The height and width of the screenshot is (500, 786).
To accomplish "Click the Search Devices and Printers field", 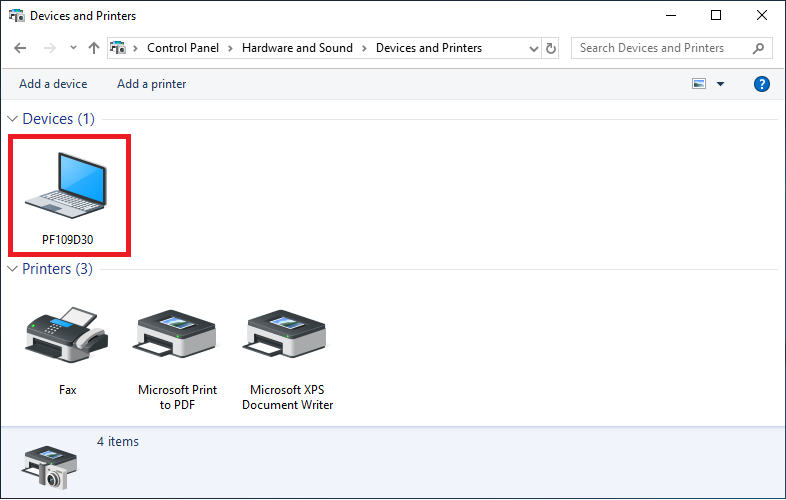I will (660, 48).
